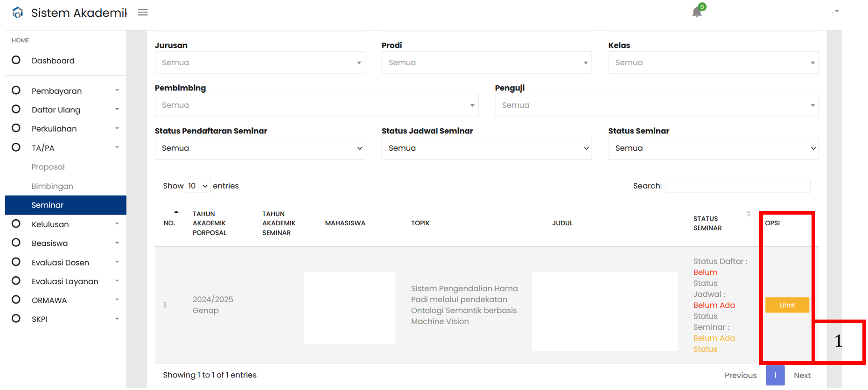Image resolution: width=868 pixels, height=390 pixels.
Task: Click the Sistem Pengendalian Hama topic text
Action: pos(464,305)
